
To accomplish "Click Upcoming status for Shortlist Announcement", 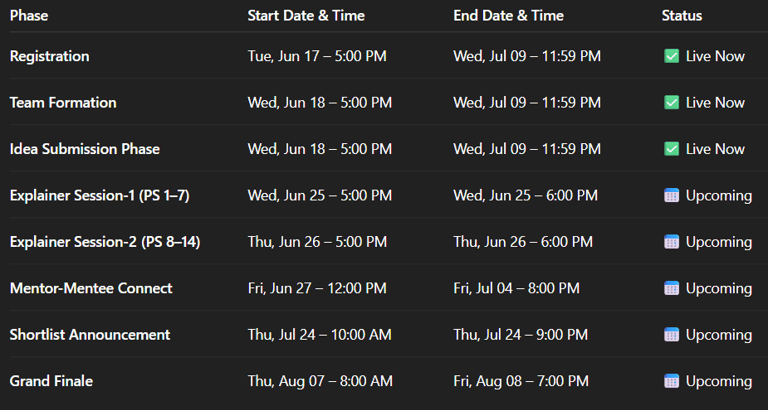I will 719,335.
